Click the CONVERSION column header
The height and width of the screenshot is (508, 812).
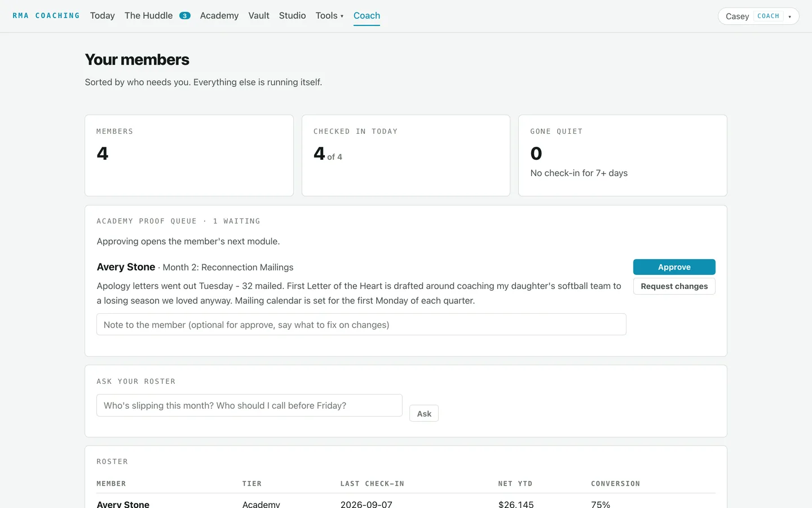pyautogui.click(x=615, y=484)
